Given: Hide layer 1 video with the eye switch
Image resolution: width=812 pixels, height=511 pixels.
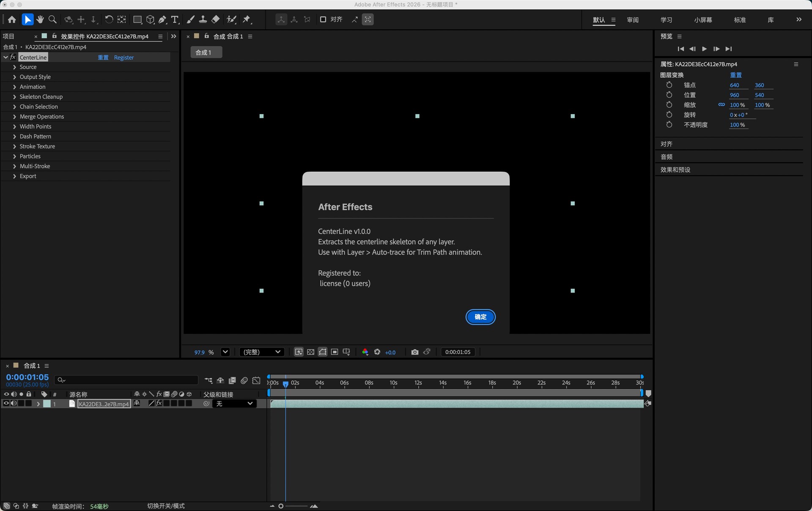Looking at the screenshot, I should click(x=6, y=404).
